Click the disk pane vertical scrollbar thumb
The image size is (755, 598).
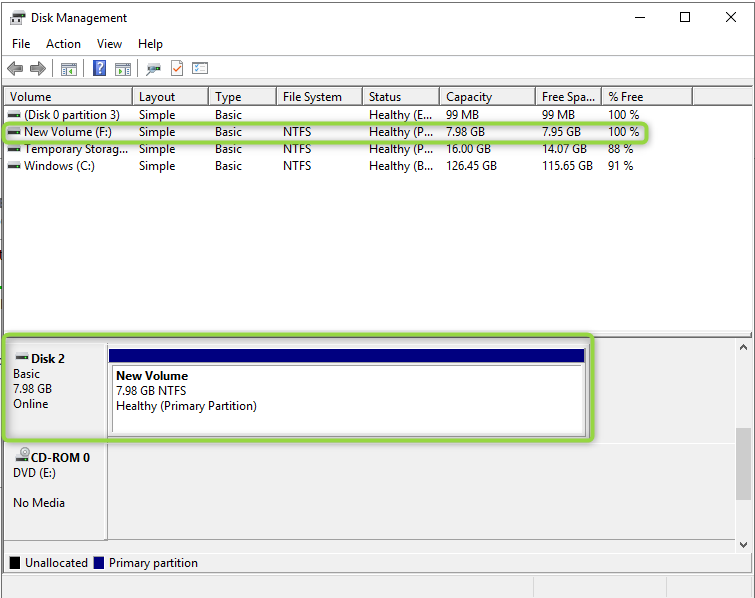[743, 464]
